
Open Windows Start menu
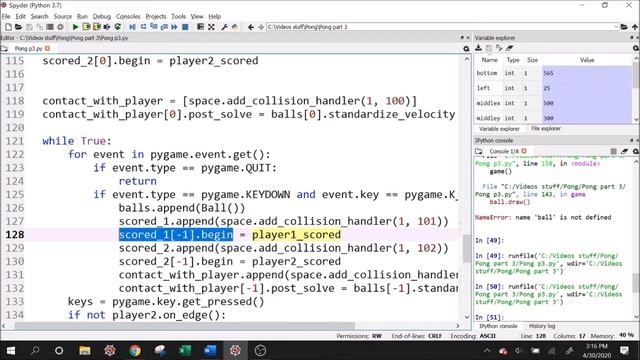11,351
